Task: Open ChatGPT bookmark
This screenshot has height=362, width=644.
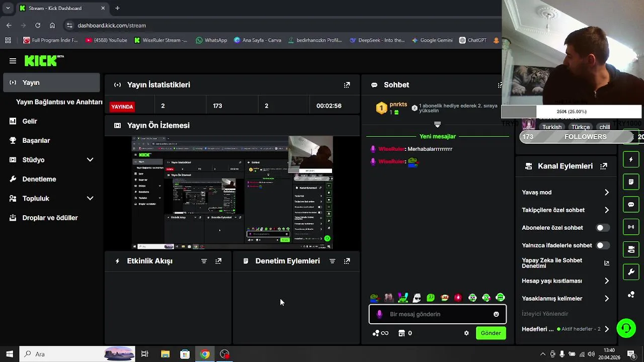Action: (473, 40)
